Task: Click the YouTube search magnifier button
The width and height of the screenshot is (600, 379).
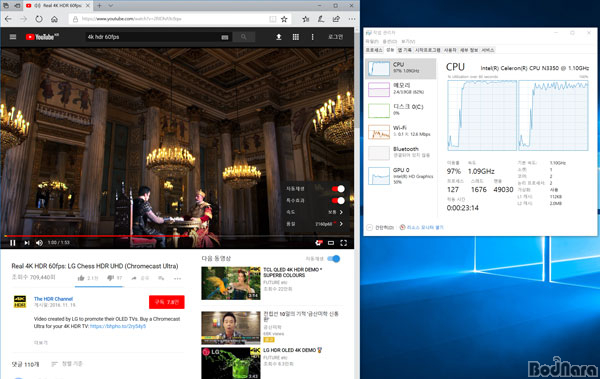Action: pos(243,37)
